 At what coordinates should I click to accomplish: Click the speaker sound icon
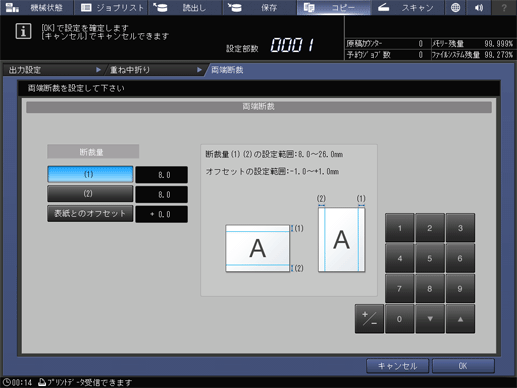[x=479, y=8]
